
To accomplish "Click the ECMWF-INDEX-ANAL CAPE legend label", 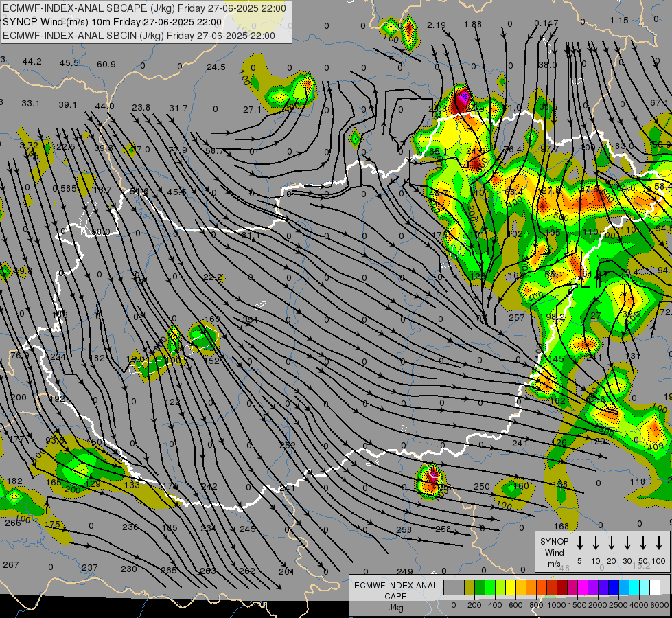I will (395, 591).
